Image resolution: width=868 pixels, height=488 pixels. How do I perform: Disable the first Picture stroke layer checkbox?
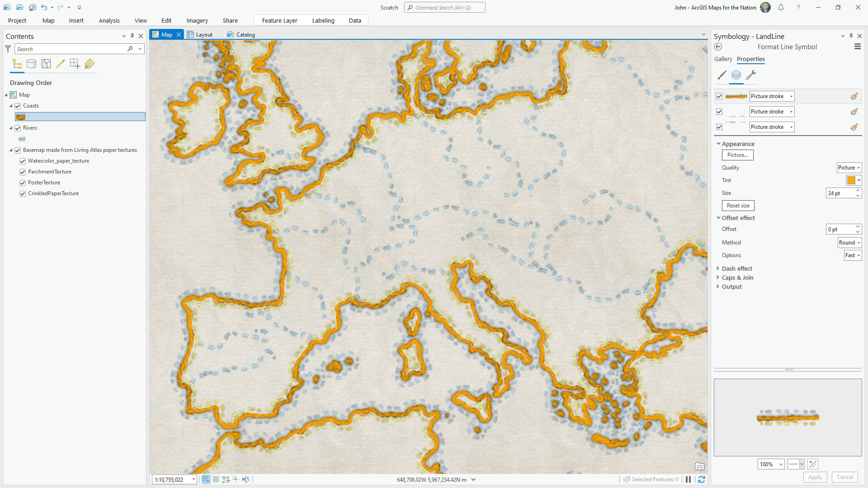pyautogui.click(x=719, y=96)
